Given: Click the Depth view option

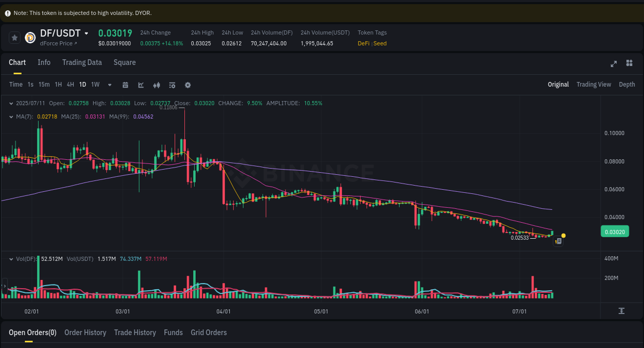Looking at the screenshot, I should point(626,84).
